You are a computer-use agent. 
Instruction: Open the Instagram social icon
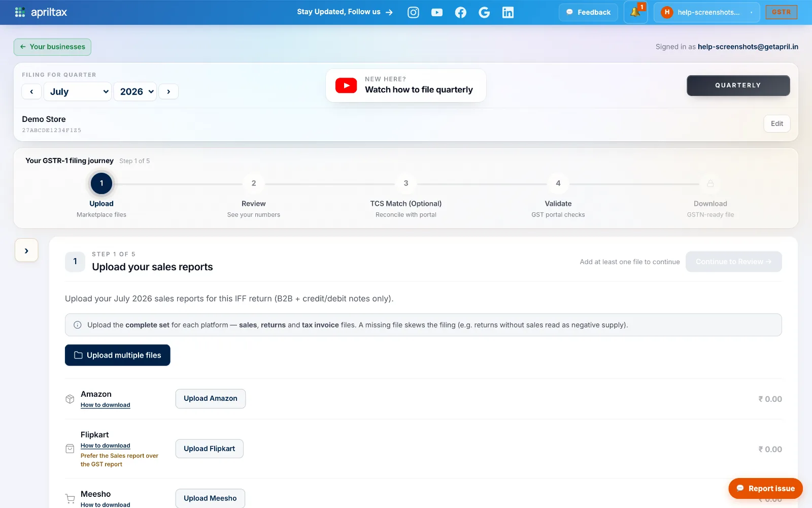[x=414, y=12]
